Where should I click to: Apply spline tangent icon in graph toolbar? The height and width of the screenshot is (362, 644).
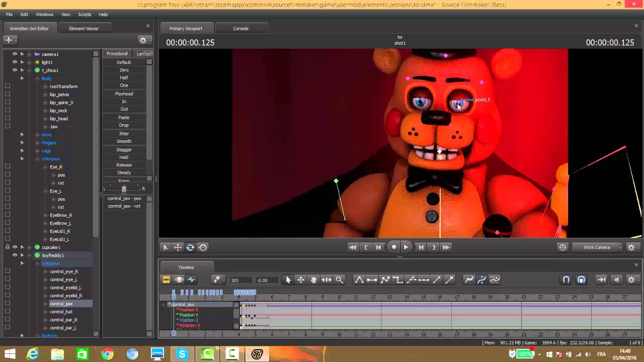(359, 280)
